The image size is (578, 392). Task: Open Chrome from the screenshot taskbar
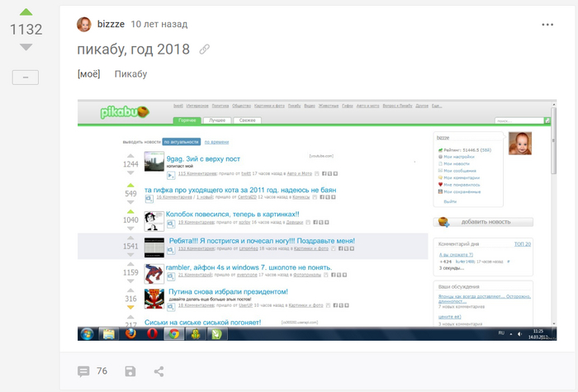[x=174, y=333]
